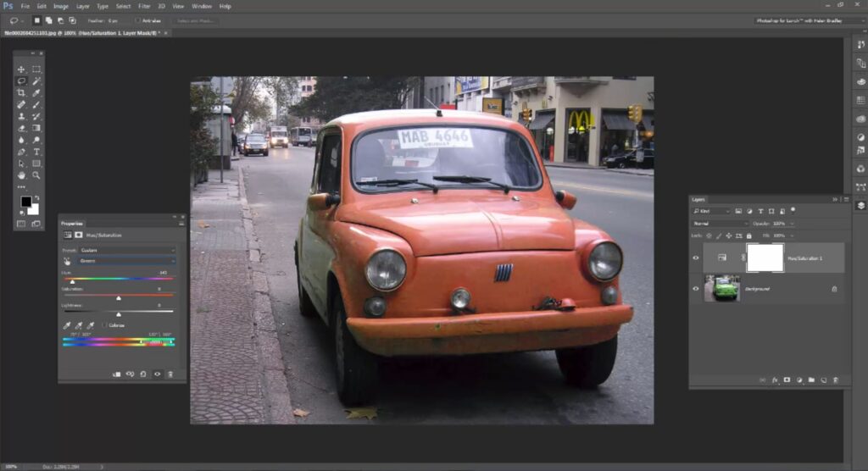
Task: Open layer styles fx button
Action: coord(775,380)
